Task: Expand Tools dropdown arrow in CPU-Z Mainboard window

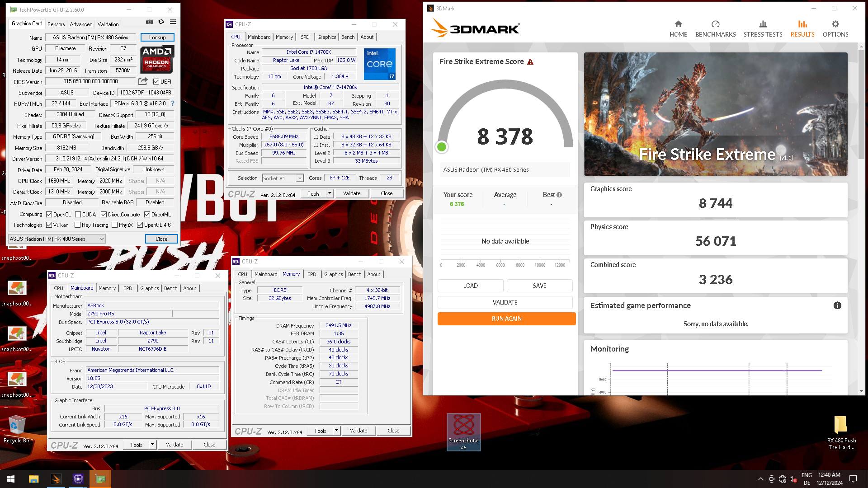Action: tap(152, 445)
